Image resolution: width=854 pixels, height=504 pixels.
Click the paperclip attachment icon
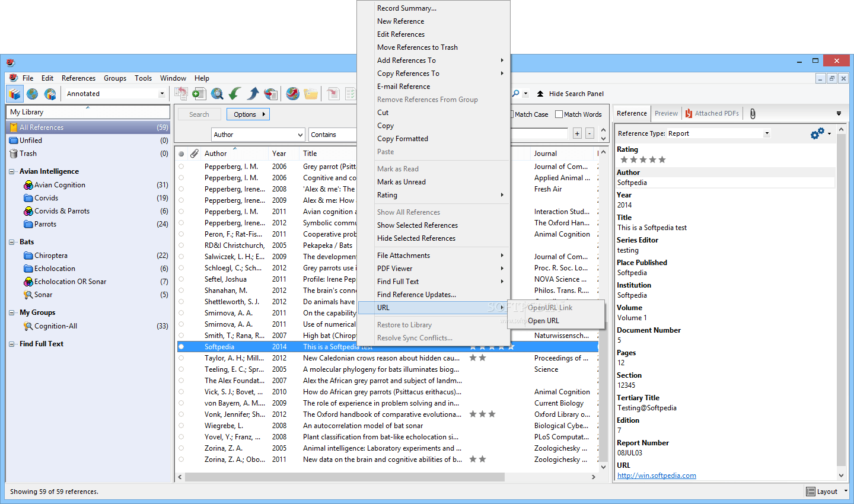(x=752, y=113)
